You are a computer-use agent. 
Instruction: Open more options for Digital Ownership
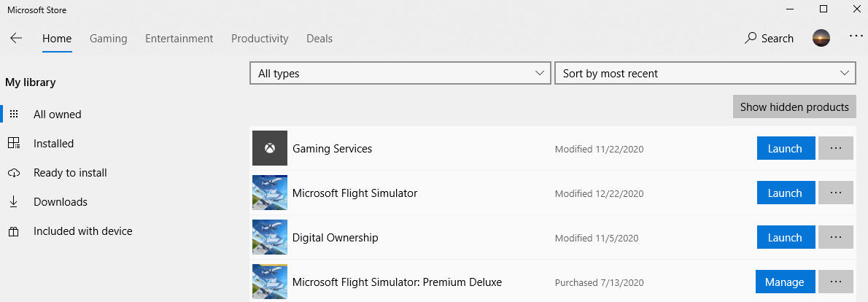pyautogui.click(x=836, y=237)
